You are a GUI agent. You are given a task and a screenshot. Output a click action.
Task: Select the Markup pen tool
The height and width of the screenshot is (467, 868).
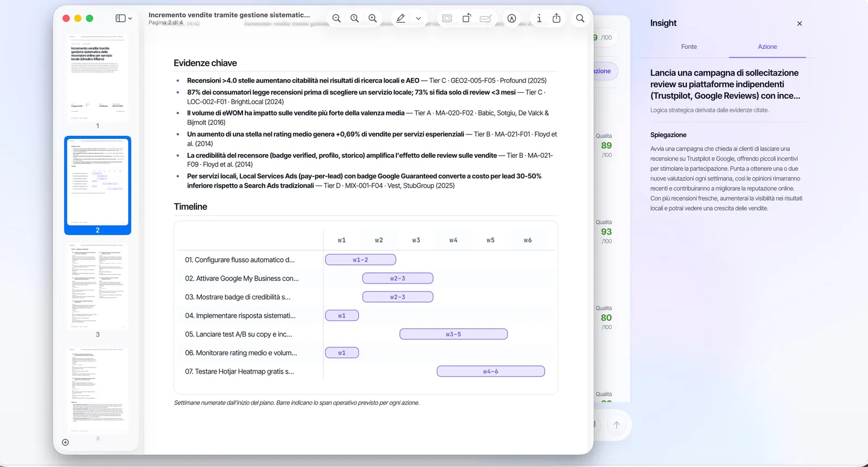tap(400, 18)
